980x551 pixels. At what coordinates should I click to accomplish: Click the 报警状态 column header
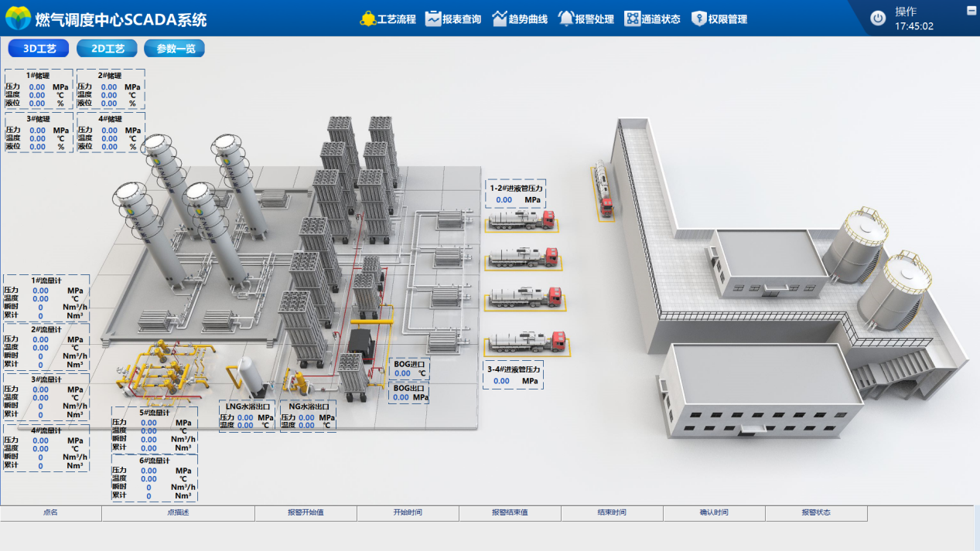pyautogui.click(x=816, y=513)
